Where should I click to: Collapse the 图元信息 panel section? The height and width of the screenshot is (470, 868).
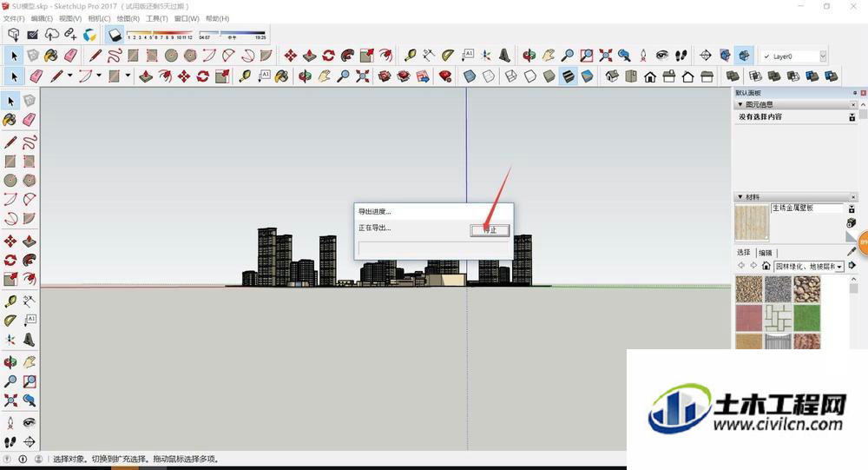pyautogui.click(x=740, y=104)
